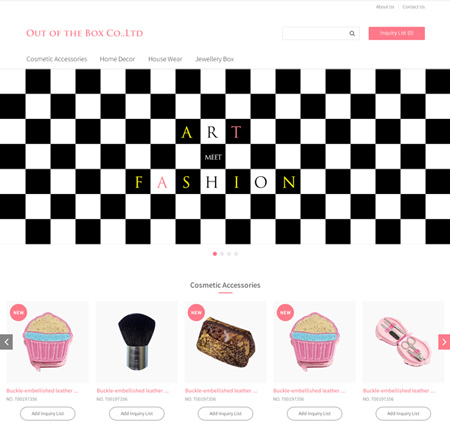Viewport: 450px width, 428px height.
Task: Click the Art Meet Fashion checkerboard banner
Action: 225,157
